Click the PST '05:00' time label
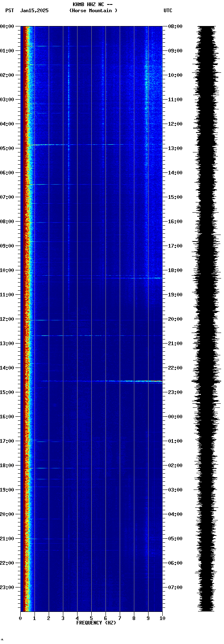 click(7, 148)
